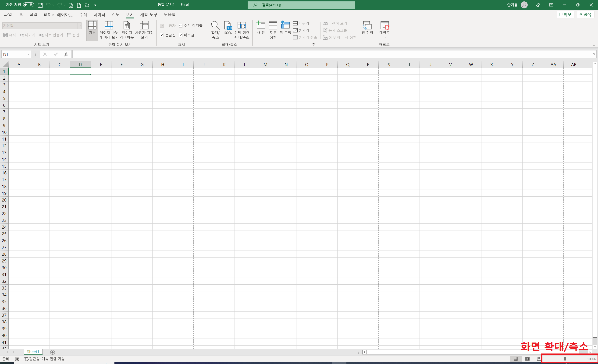
Task: Open the Insert (삽입) ribbon tab
Action: [33, 14]
